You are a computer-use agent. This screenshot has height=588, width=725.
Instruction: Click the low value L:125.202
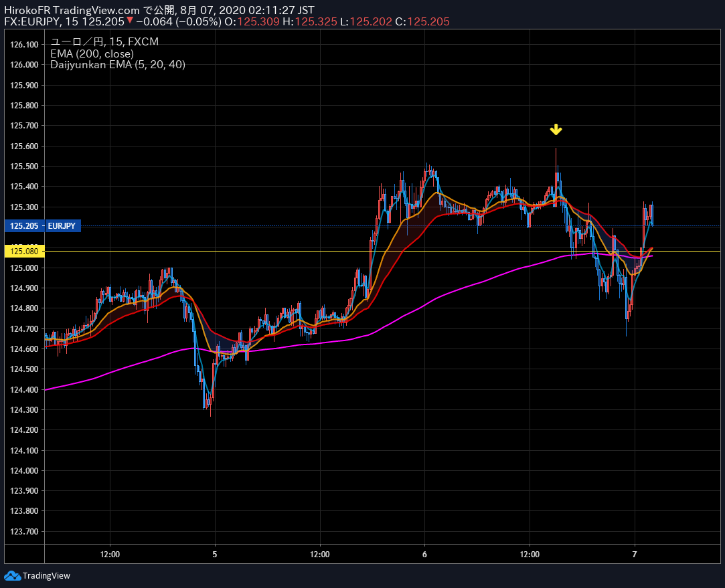366,21
